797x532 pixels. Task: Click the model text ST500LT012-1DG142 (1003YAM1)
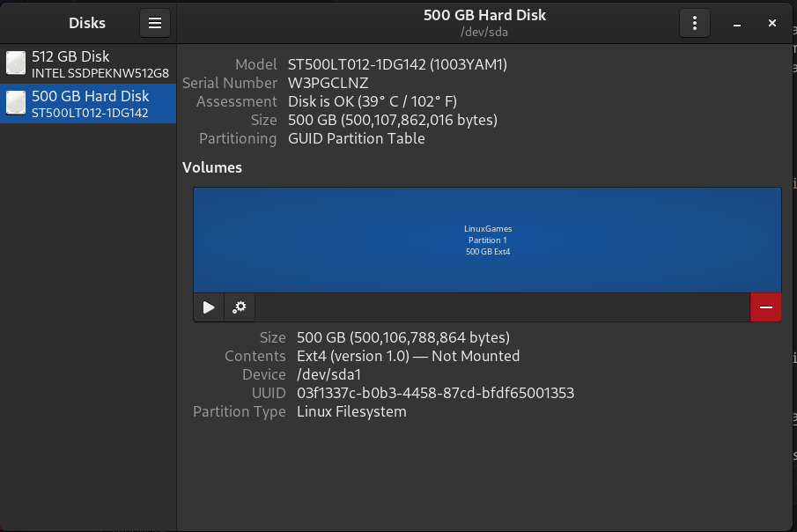[397, 64]
